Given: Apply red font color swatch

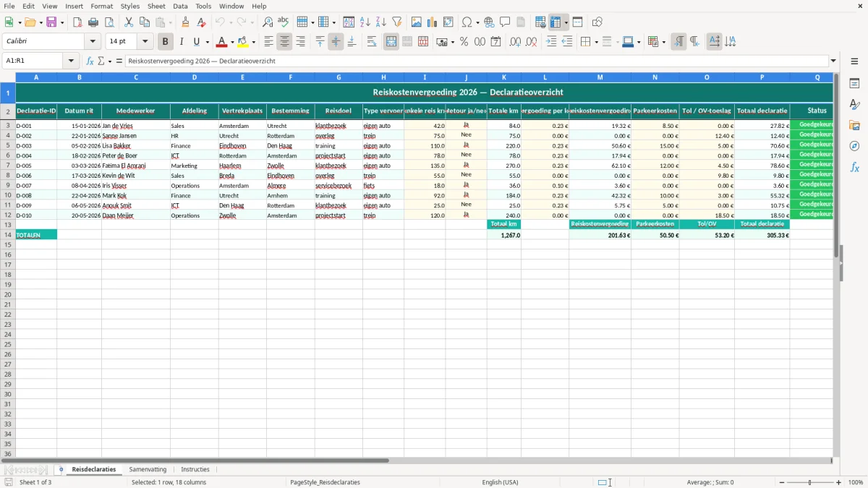Looking at the screenshot, I should (223, 42).
